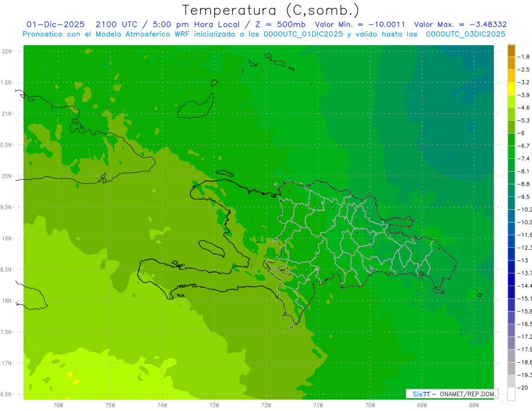Click the '69W' longitude label
The image size is (532, 411).
tap(422, 405)
